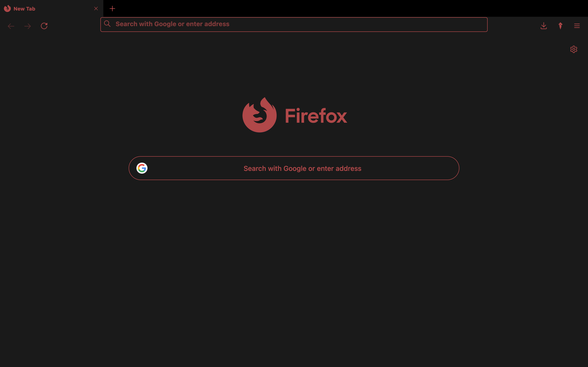Click the customize homepage settings gear

[x=574, y=50]
